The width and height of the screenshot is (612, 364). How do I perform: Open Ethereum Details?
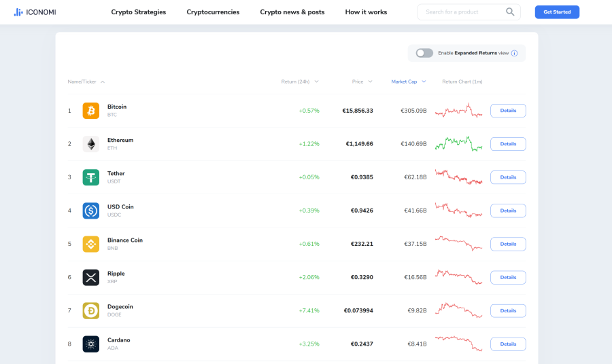tap(508, 144)
